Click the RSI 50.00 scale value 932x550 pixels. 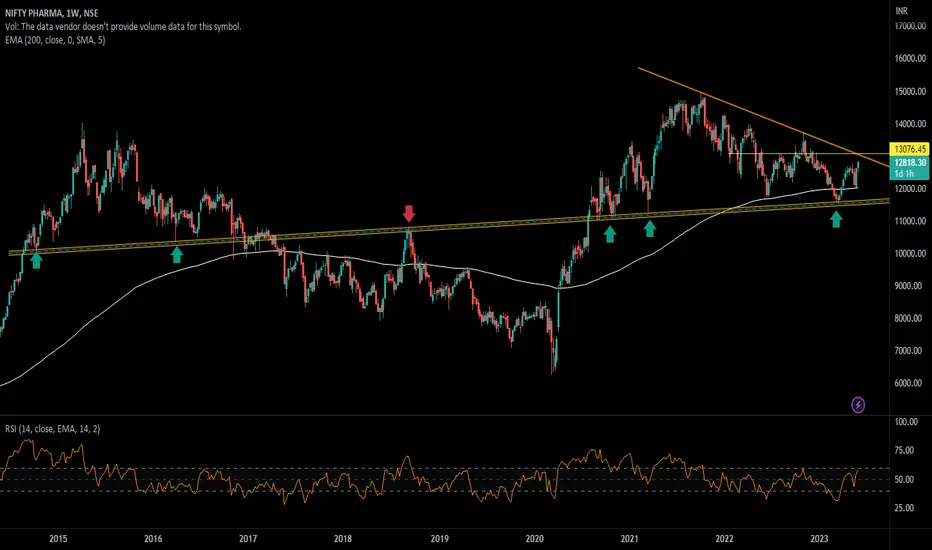(x=906, y=479)
